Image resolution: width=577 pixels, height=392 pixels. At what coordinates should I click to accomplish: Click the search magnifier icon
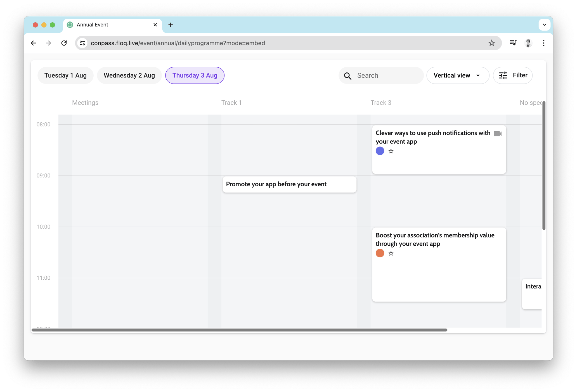(x=348, y=76)
